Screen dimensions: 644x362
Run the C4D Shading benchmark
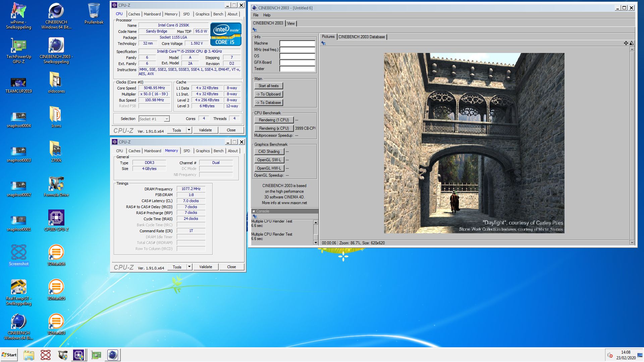[x=269, y=152]
